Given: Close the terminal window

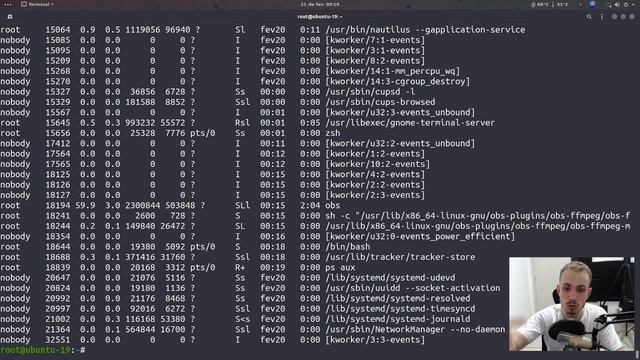Looking at the screenshot, I should click(632, 17).
